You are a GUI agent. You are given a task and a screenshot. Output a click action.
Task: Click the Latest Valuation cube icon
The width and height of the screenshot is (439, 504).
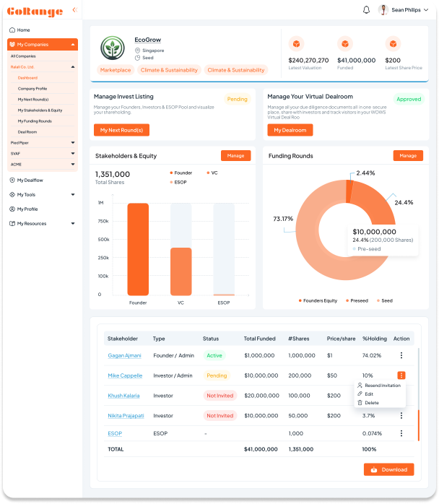pos(295,44)
